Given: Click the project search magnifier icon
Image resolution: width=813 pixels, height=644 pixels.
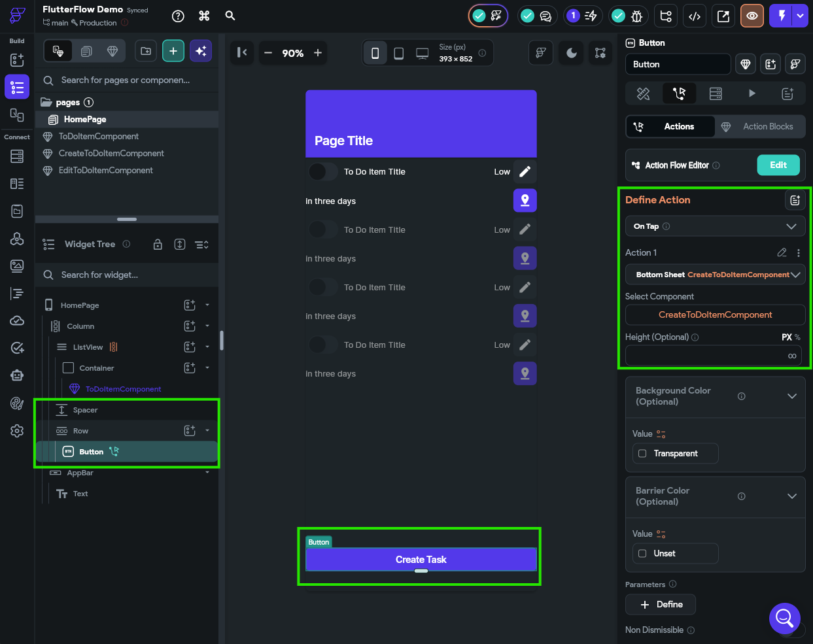Looking at the screenshot, I should pos(230,15).
